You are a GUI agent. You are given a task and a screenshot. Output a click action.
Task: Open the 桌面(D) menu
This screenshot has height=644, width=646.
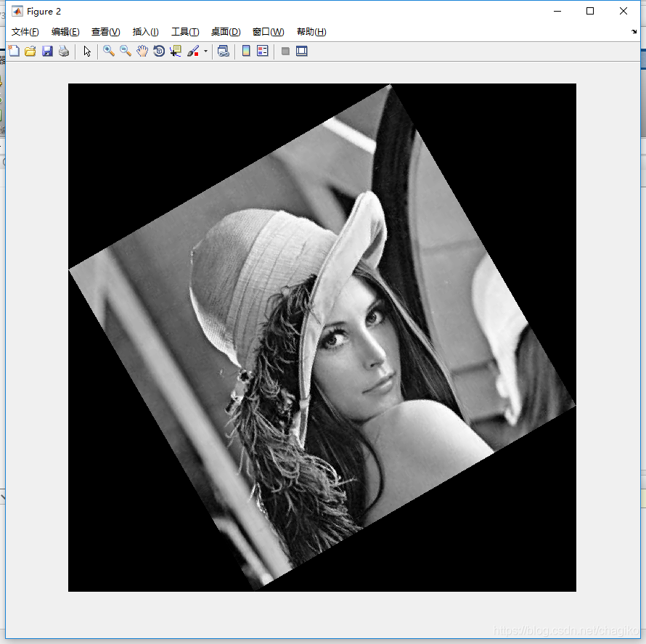point(226,32)
